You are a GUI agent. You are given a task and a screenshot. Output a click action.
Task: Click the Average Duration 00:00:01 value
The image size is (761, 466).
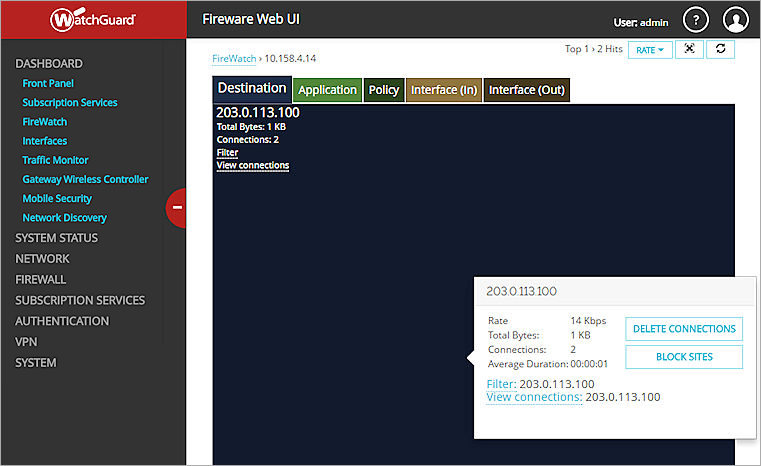pyautogui.click(x=589, y=364)
